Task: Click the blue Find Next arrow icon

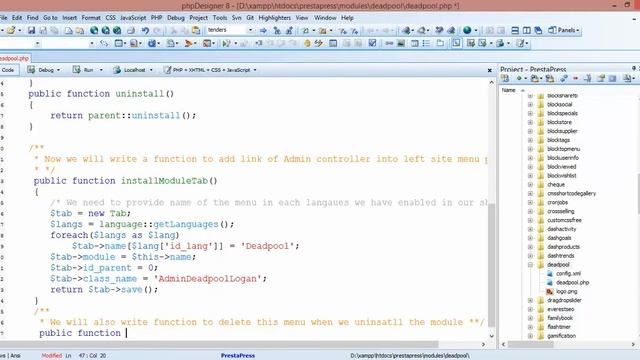Action: 263,30
